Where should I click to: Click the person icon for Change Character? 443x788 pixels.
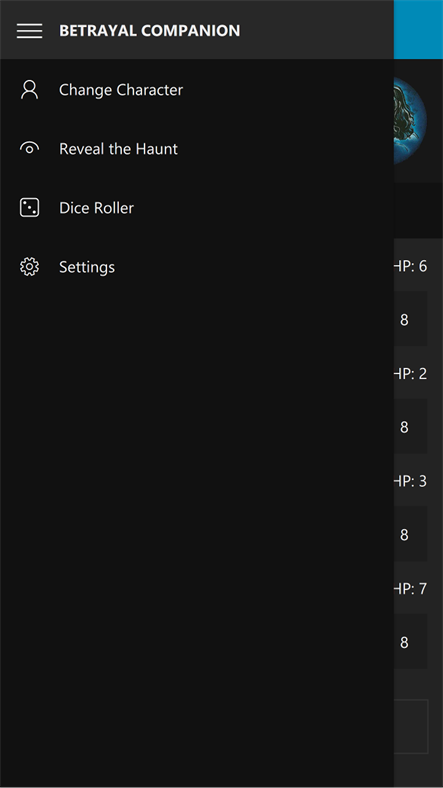point(29,90)
